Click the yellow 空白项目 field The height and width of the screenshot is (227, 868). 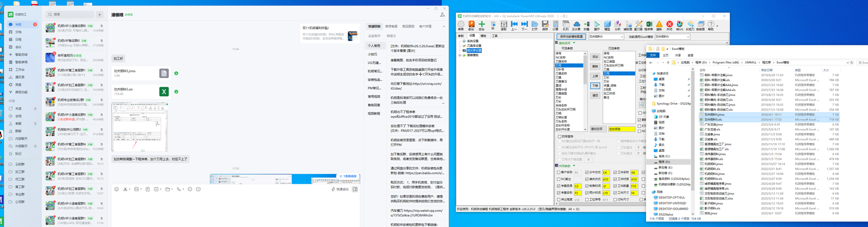click(621, 129)
